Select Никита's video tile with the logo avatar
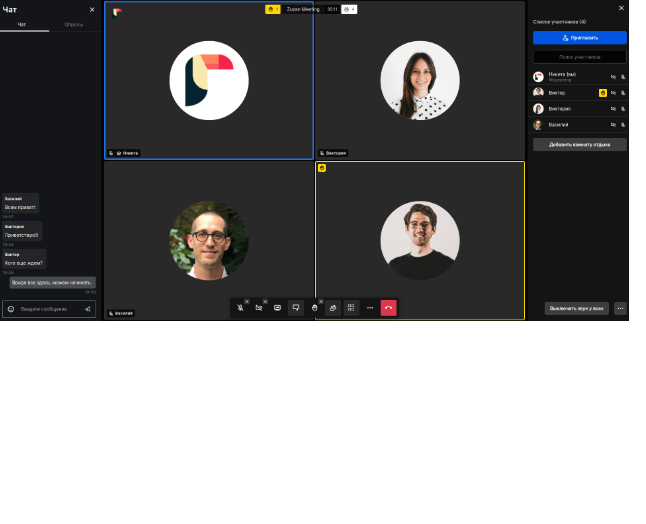Viewport: 646px width, 524px height. pos(209,80)
